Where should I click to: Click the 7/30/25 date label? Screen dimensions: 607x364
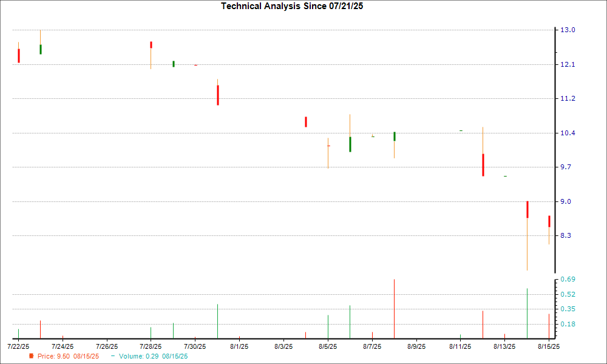[195, 346]
